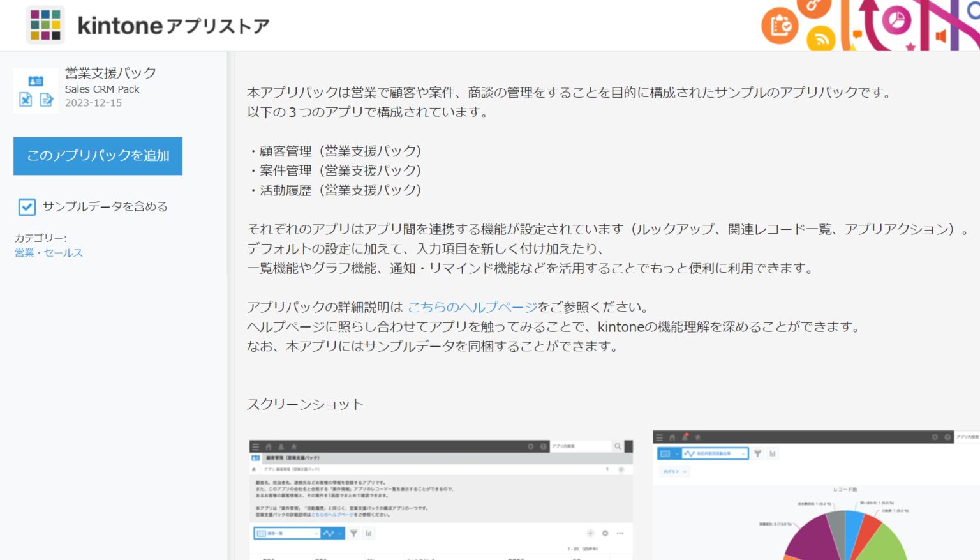Image resolution: width=980 pixels, height=560 pixels.
Task: Uncheck the サンプルデータを含める checkbox
Action: click(x=26, y=207)
